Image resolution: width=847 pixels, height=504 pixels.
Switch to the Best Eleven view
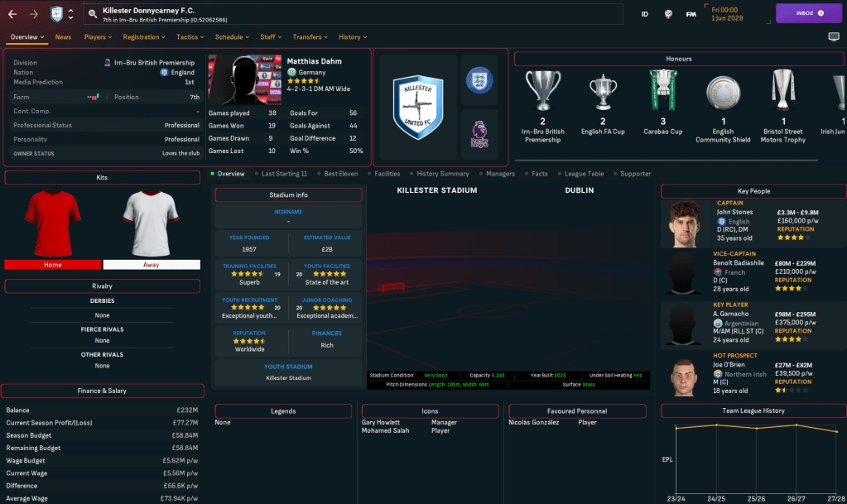tap(341, 174)
